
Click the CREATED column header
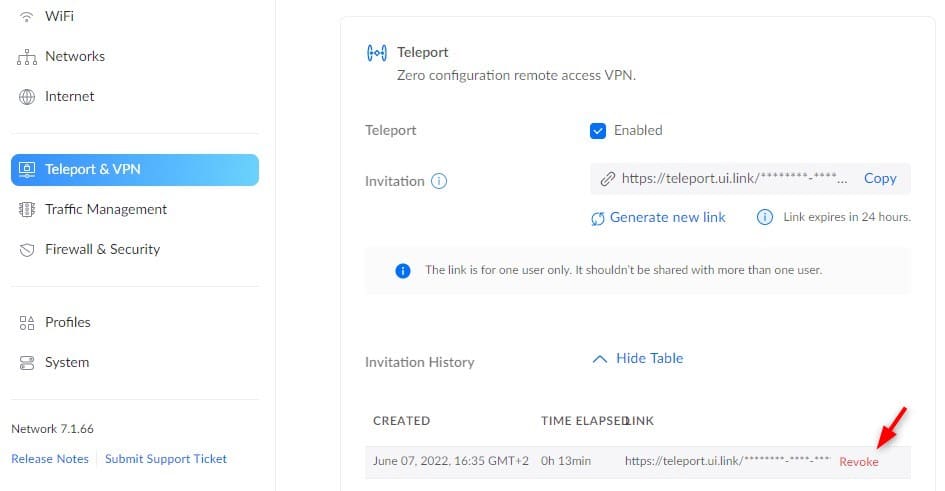(401, 421)
